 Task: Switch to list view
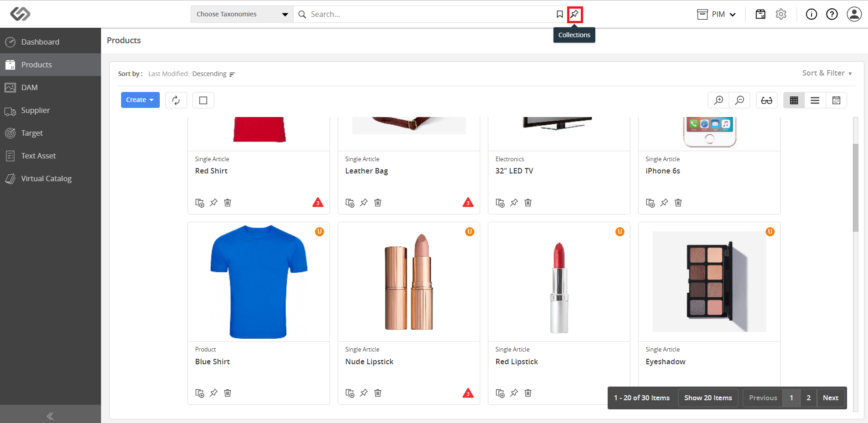point(815,100)
